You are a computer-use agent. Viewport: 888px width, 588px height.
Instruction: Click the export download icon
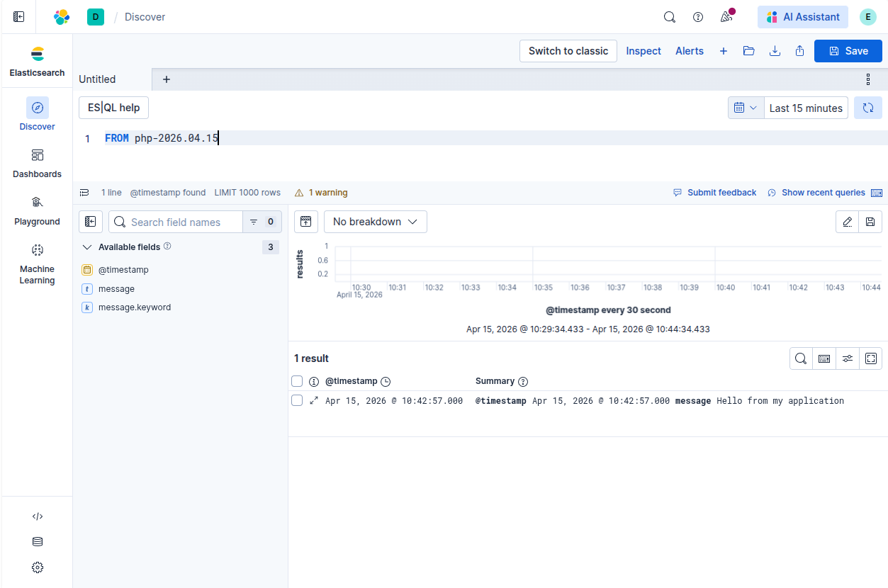775,51
